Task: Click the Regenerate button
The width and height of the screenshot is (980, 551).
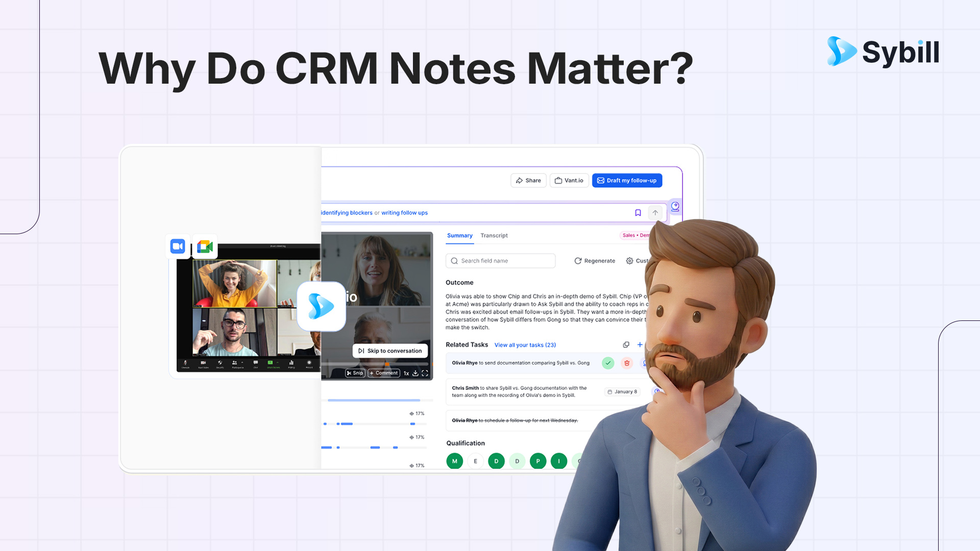Action: point(595,261)
